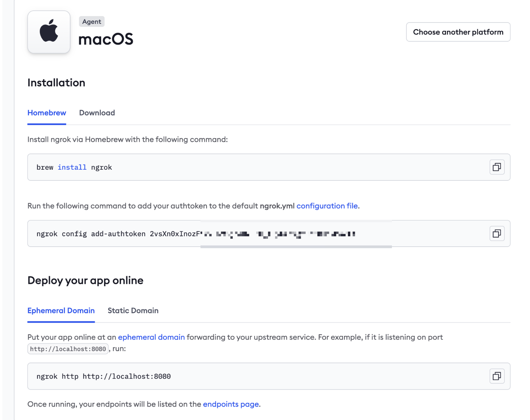
Task: Open the configuration file link
Action: coord(327,206)
